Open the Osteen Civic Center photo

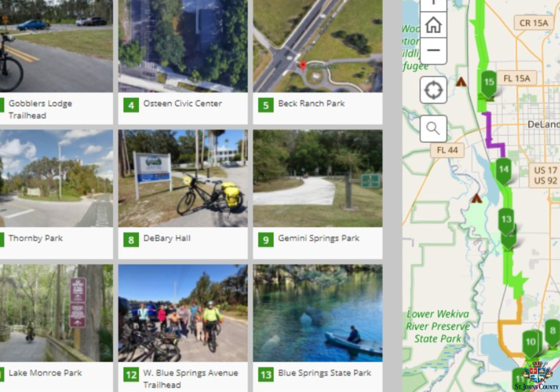[x=183, y=46]
